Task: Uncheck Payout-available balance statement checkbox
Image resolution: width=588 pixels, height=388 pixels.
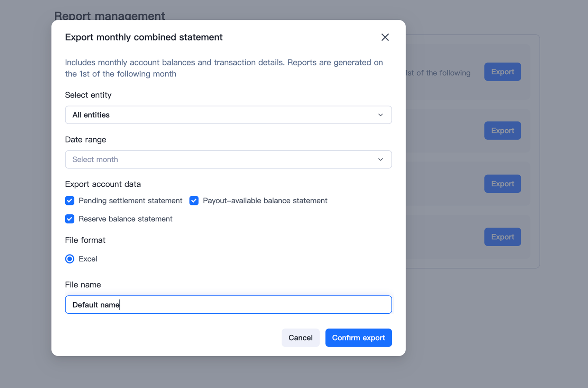Action: (194, 201)
